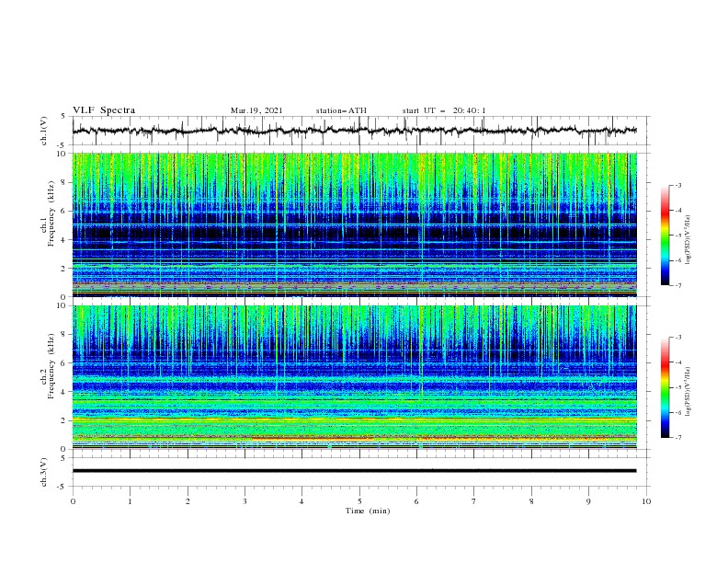
Task: Click the "start UT = 20:40: 1" text
Action: [444, 110]
